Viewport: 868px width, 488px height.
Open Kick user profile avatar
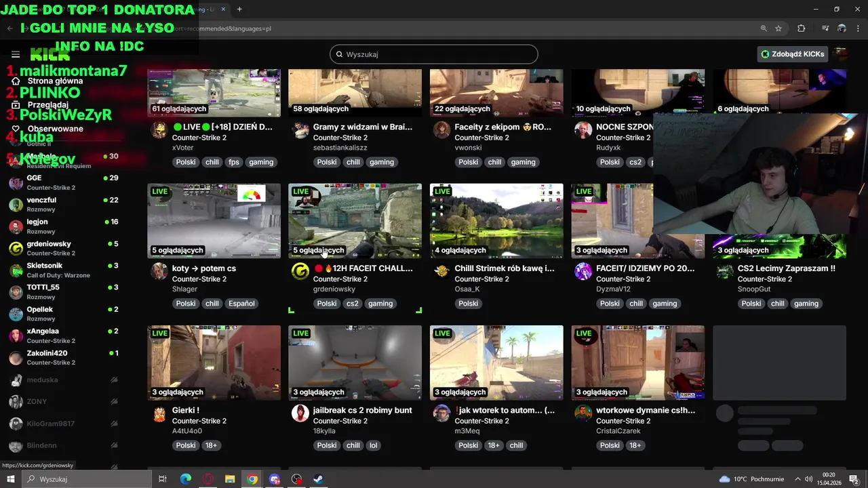[x=841, y=54]
